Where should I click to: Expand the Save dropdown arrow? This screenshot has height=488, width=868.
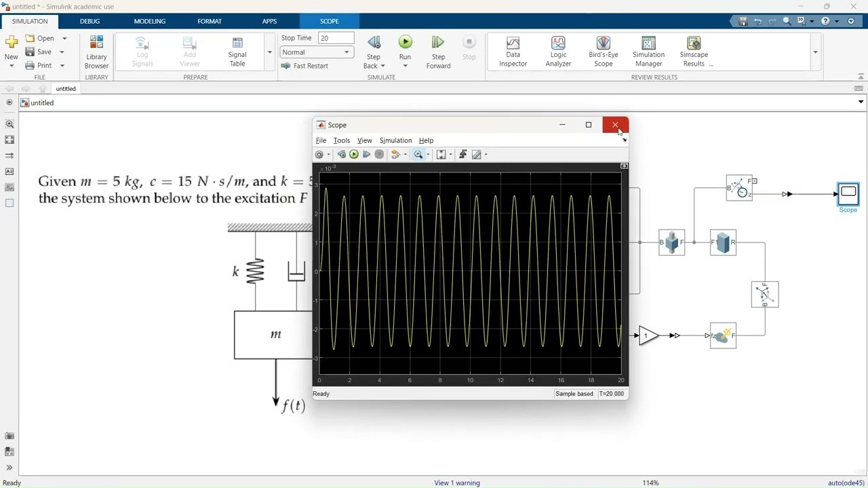coord(62,52)
